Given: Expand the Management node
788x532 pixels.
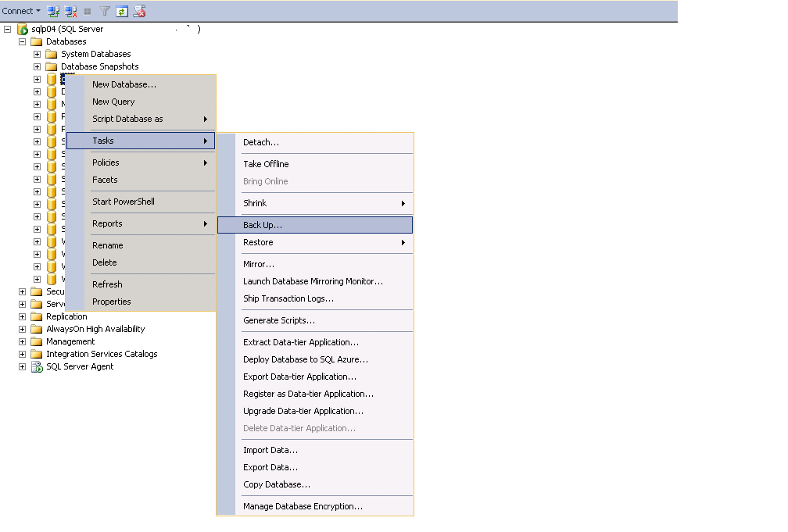Looking at the screenshot, I should pyautogui.click(x=22, y=341).
